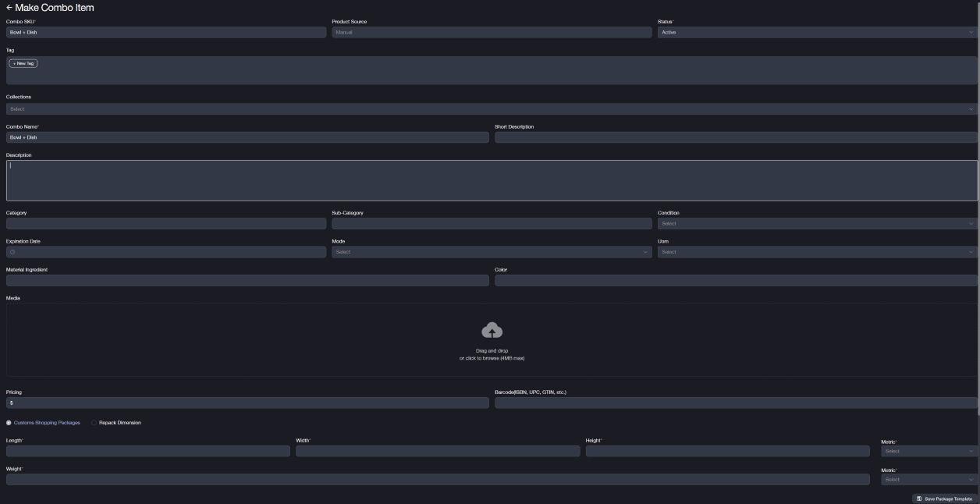Click the cloud upload icon in Media
The image size is (980, 504).
tap(492, 330)
